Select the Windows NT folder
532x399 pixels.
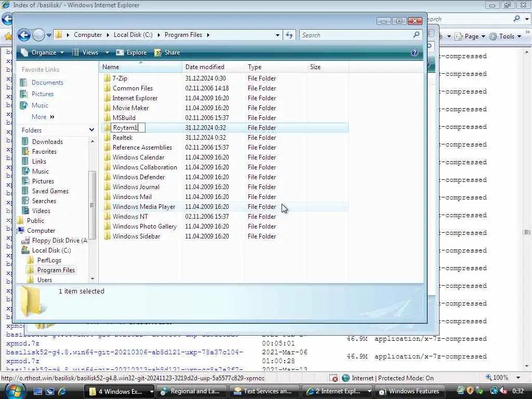click(x=130, y=216)
